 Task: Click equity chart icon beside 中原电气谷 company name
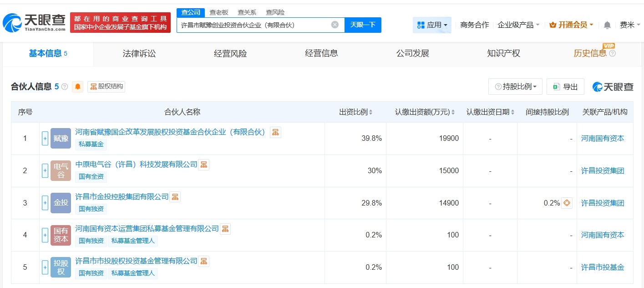203,165
